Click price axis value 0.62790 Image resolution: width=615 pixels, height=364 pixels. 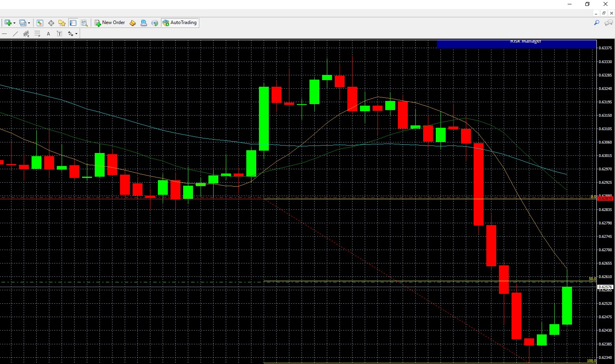606,223
